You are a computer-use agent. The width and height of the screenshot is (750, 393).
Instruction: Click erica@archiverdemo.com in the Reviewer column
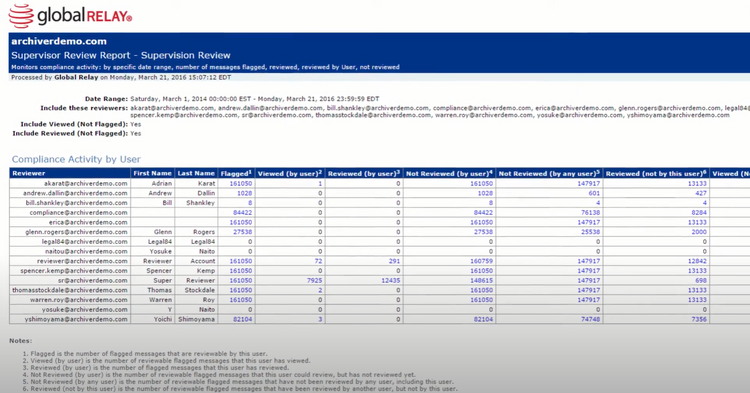point(88,222)
